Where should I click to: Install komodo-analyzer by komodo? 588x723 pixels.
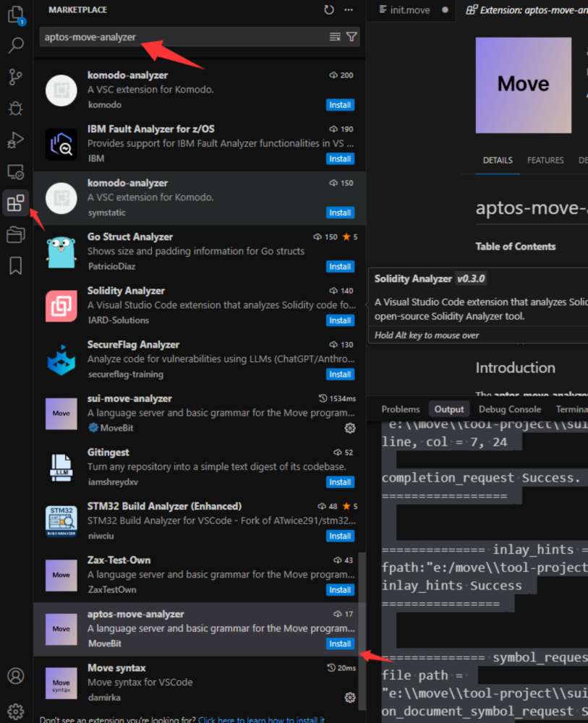tap(340, 105)
